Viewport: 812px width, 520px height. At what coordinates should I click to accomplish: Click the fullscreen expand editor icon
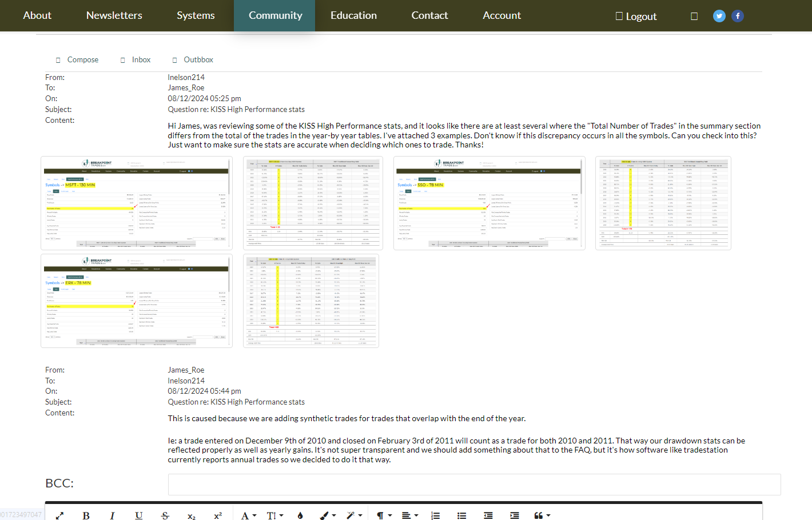click(x=59, y=515)
